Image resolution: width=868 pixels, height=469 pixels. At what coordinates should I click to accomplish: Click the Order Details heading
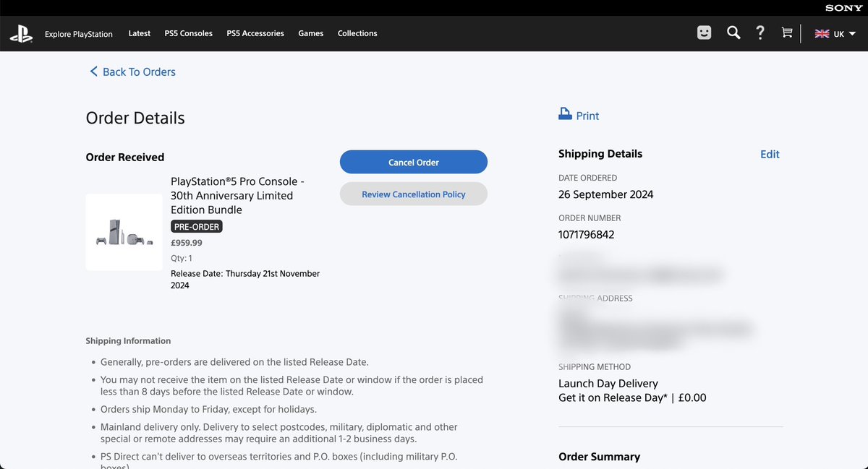pos(135,118)
